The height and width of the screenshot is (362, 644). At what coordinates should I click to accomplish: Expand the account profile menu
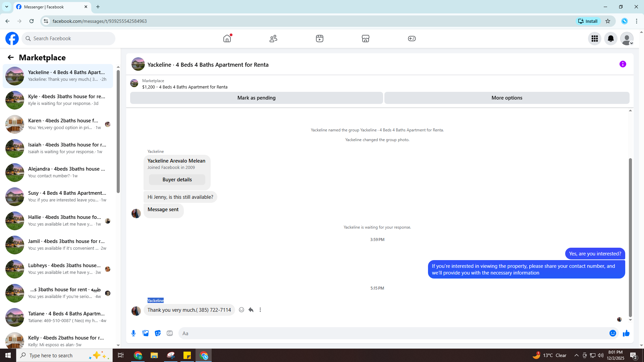(627, 39)
